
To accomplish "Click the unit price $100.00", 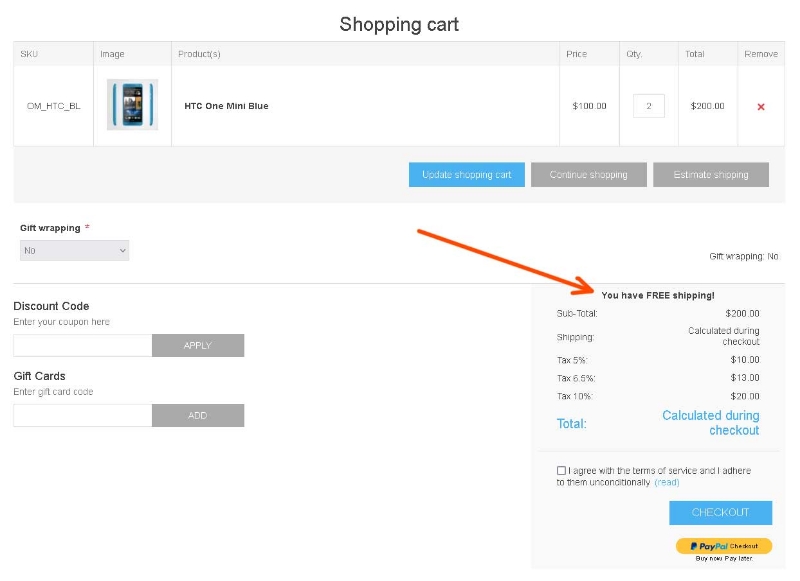I will point(589,106).
